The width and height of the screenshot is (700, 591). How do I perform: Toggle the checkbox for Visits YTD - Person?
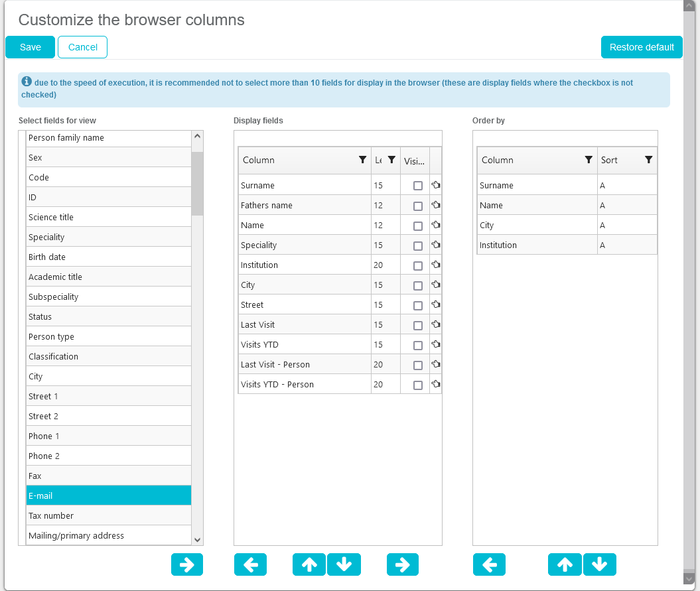[418, 385]
